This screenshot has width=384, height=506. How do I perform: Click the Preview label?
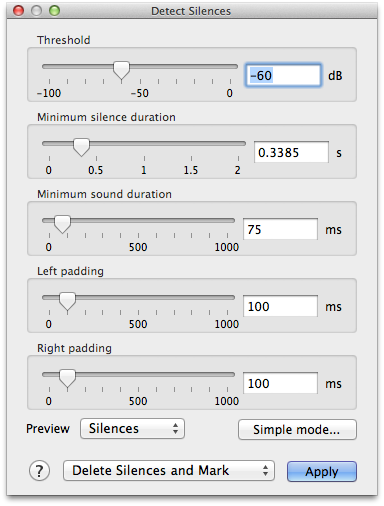coord(48,429)
